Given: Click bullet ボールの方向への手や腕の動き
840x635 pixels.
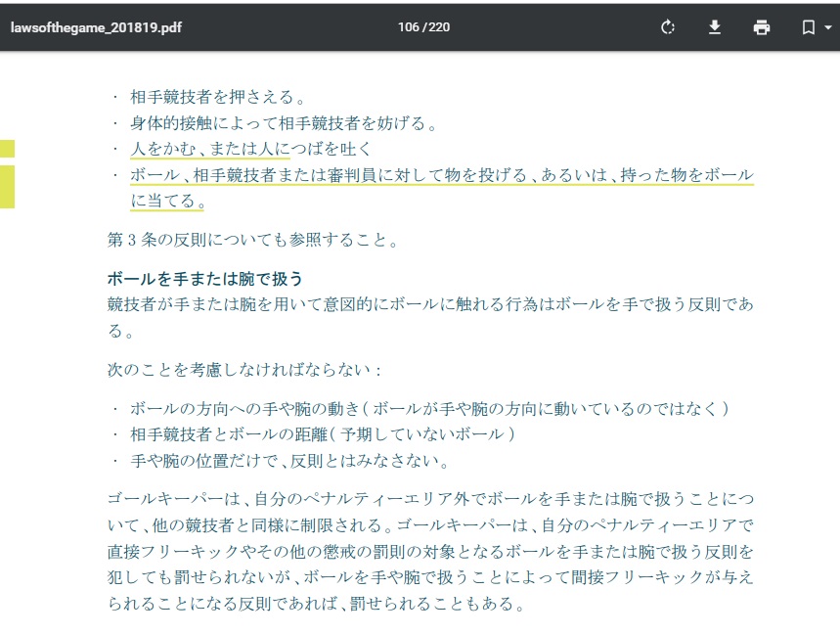Looking at the screenshot, I should (x=429, y=408).
